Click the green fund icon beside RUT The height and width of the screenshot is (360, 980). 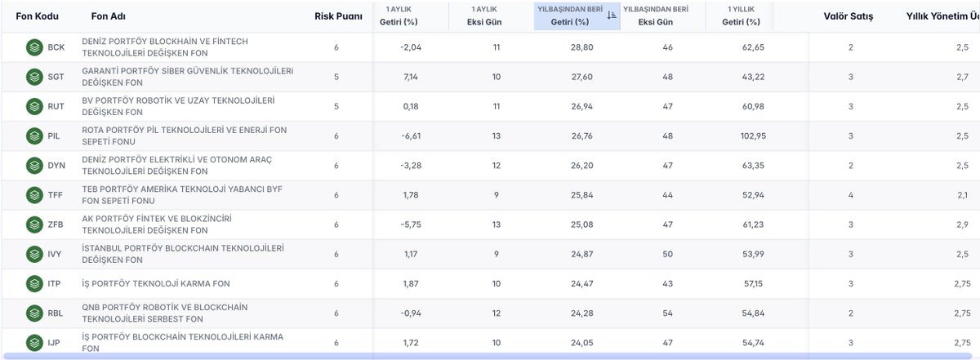click(34, 106)
